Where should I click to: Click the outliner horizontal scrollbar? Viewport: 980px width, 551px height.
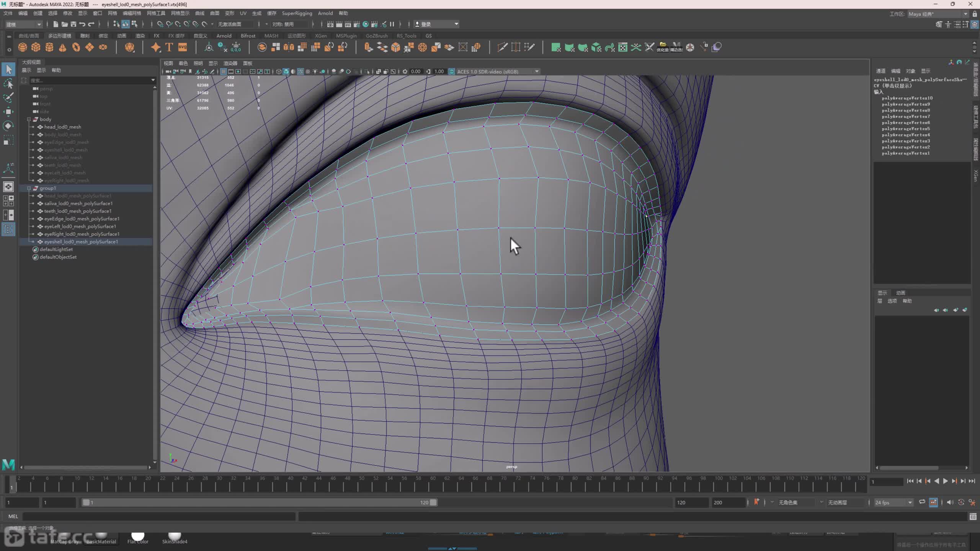coord(85,467)
